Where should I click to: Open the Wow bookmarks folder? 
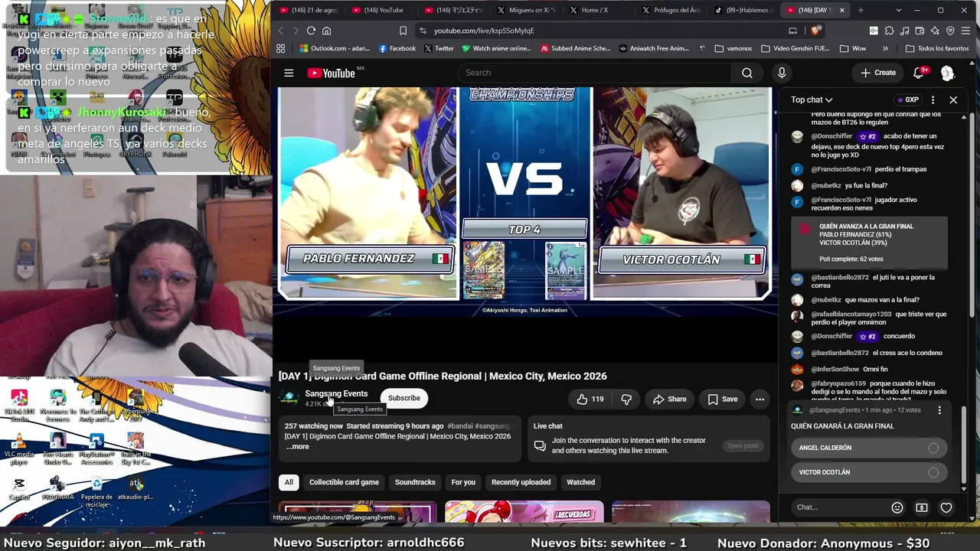(x=852, y=48)
